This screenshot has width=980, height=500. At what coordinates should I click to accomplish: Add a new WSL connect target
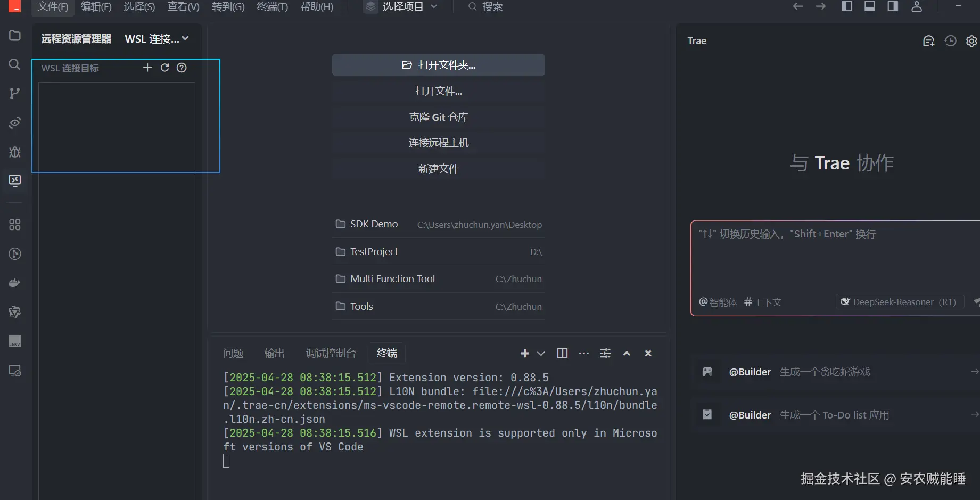point(147,68)
